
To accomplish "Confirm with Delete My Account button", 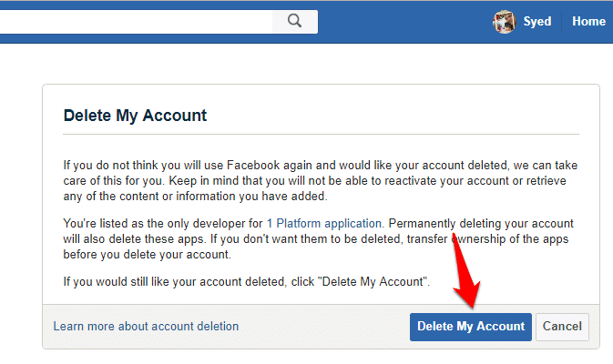I will pyautogui.click(x=471, y=327).
